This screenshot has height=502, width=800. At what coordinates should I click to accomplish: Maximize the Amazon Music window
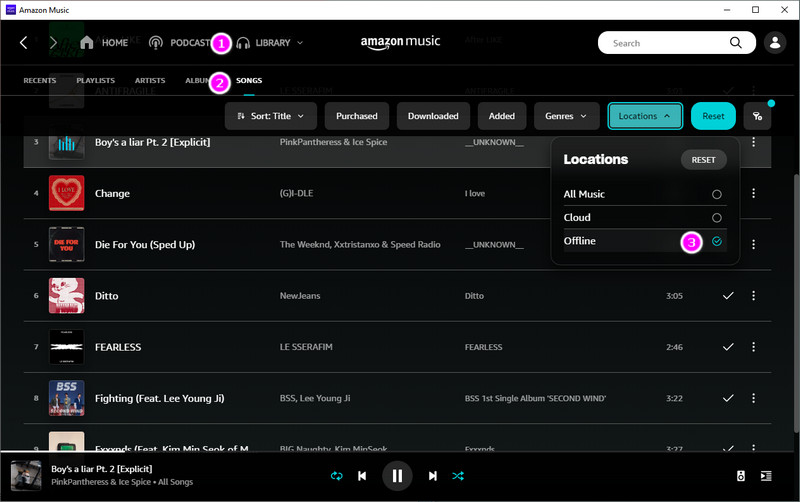(x=756, y=10)
